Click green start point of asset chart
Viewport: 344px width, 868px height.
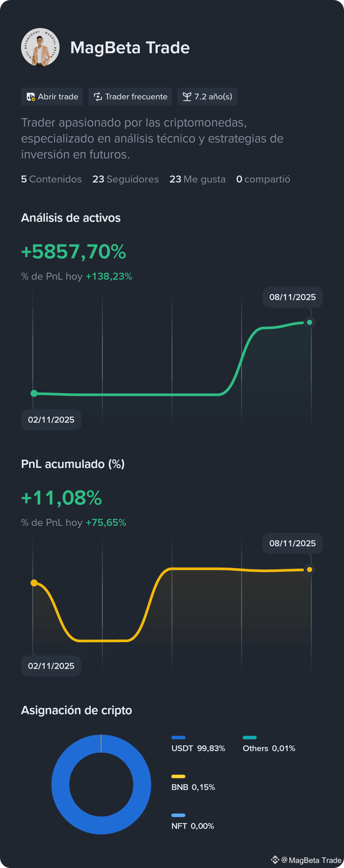[x=34, y=393]
